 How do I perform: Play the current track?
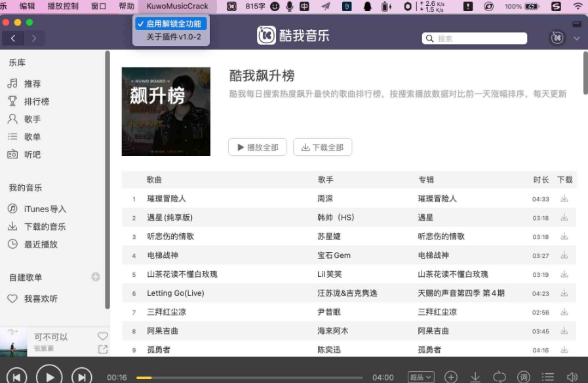pos(49,377)
